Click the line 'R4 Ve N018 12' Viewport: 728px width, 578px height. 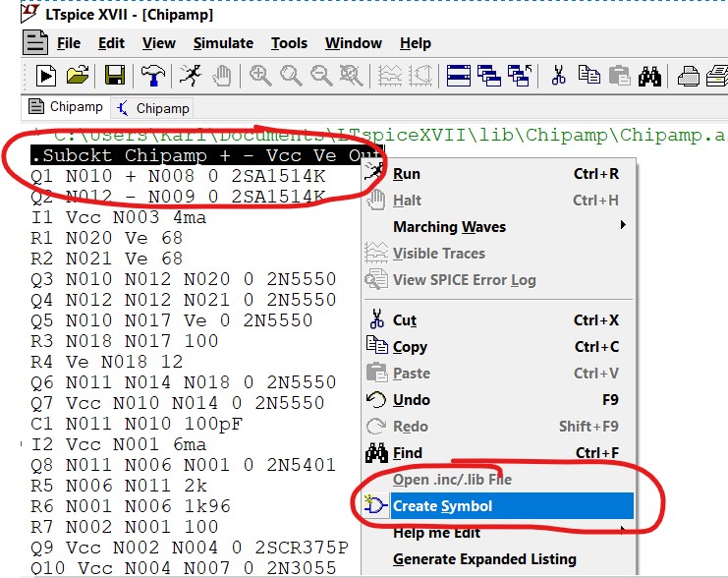[x=107, y=362]
